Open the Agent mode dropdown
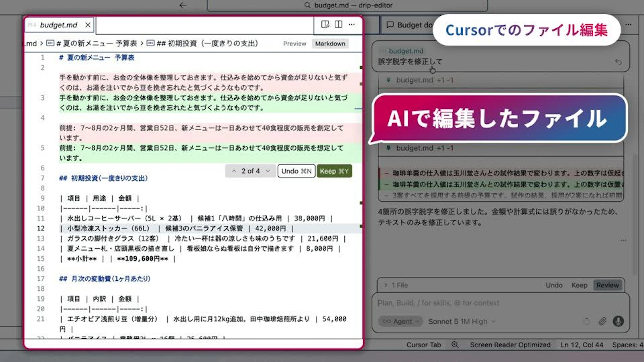The image size is (644, 362). click(400, 322)
